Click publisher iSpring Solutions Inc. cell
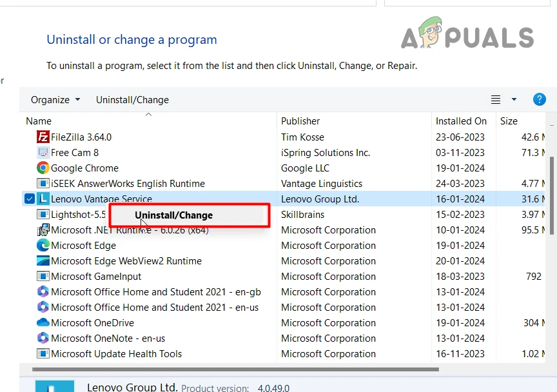 click(326, 152)
